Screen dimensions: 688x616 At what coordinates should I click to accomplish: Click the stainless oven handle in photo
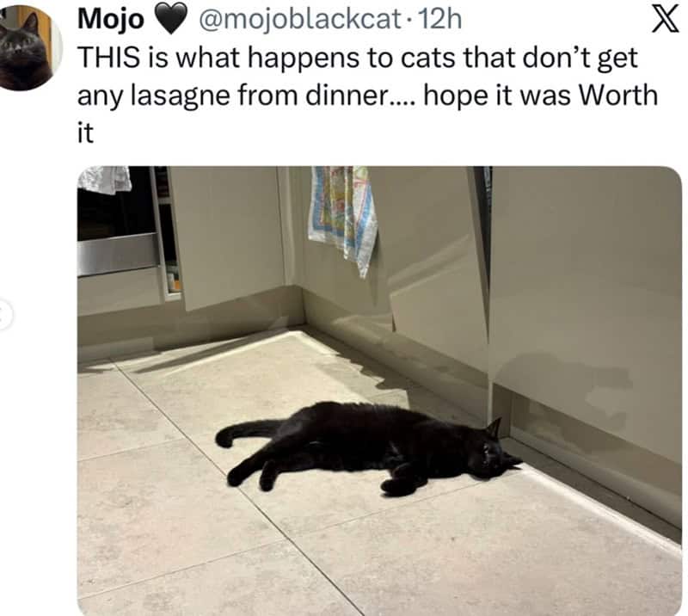coord(118,255)
